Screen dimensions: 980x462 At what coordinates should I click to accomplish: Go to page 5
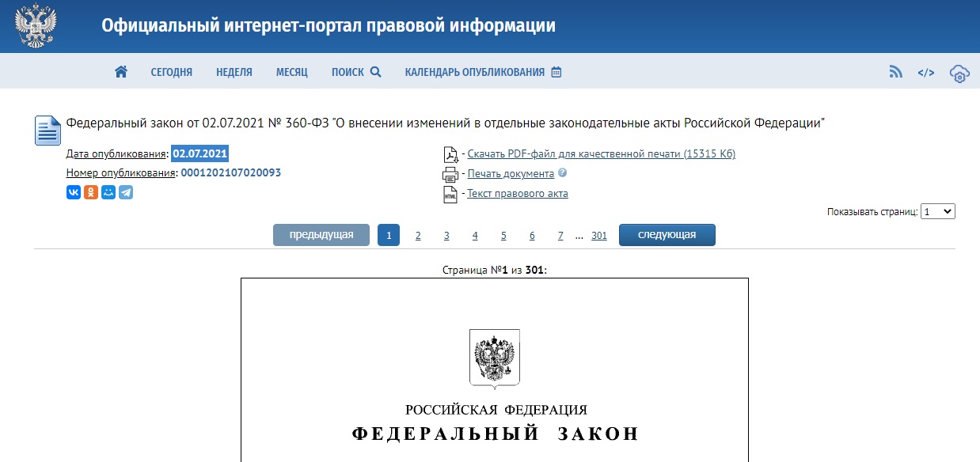coord(503,236)
